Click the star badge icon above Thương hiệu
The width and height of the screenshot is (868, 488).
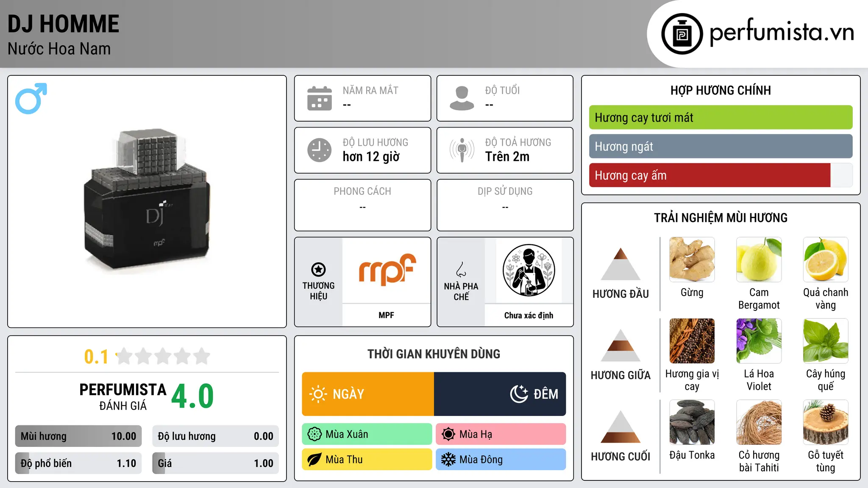318,269
